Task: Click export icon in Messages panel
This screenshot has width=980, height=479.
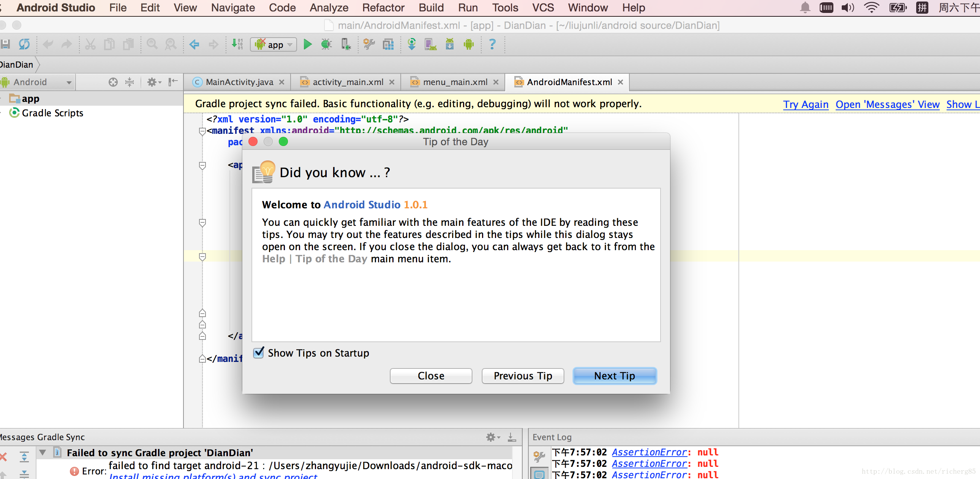Action: tap(512, 437)
